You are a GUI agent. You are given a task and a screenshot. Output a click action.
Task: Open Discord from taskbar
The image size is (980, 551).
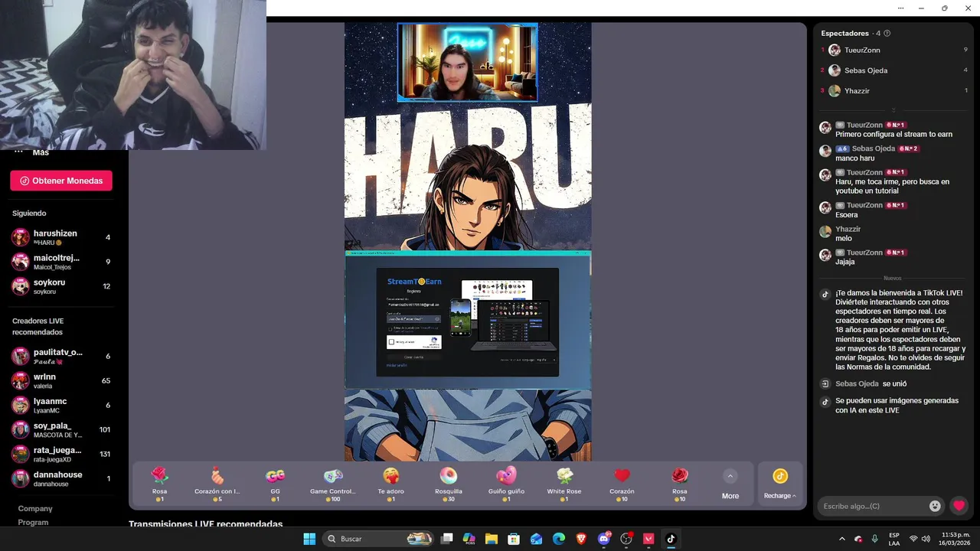(x=604, y=539)
